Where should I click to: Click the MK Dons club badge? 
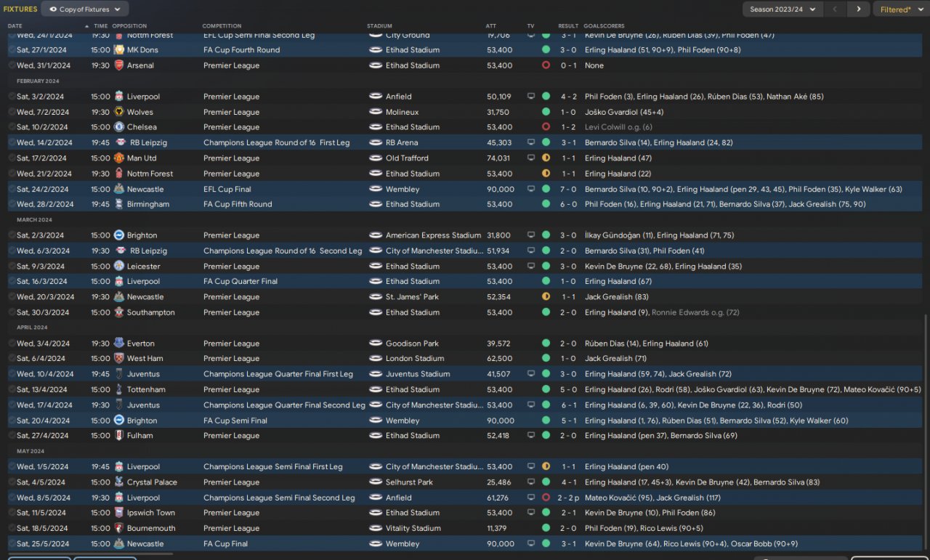[x=118, y=50]
